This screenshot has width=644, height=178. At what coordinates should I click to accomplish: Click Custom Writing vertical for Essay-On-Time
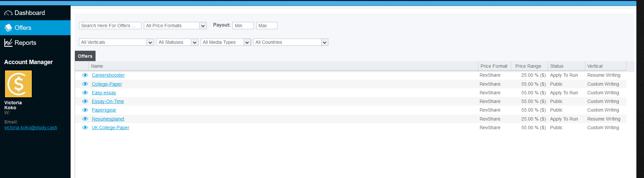pos(603,101)
